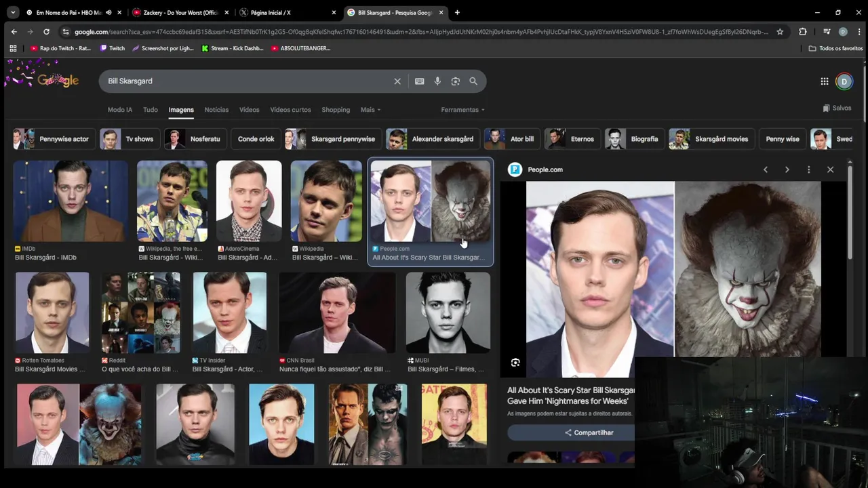This screenshot has height=488, width=868.
Task: Filter by Alexander skarsgård chip
Action: [x=433, y=139]
